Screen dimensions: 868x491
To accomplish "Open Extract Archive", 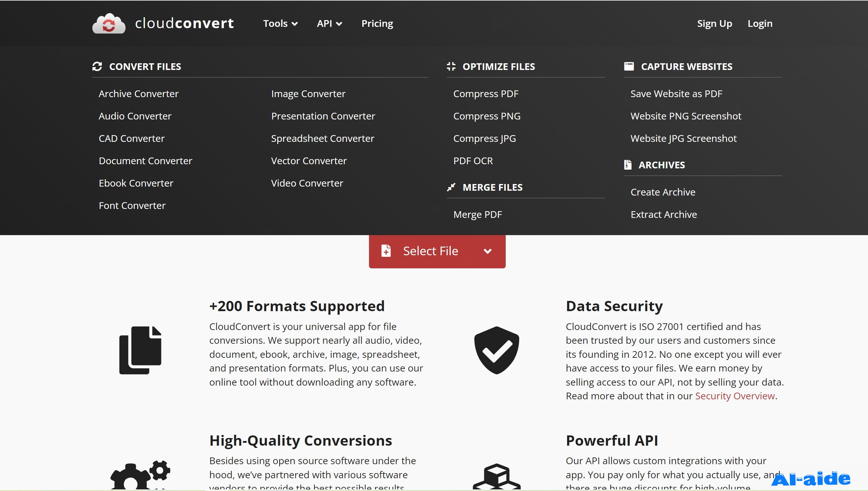I will pyautogui.click(x=664, y=214).
